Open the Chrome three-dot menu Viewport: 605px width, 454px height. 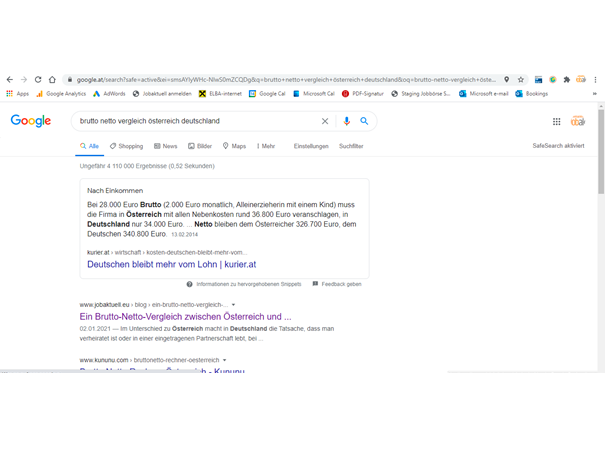click(595, 79)
